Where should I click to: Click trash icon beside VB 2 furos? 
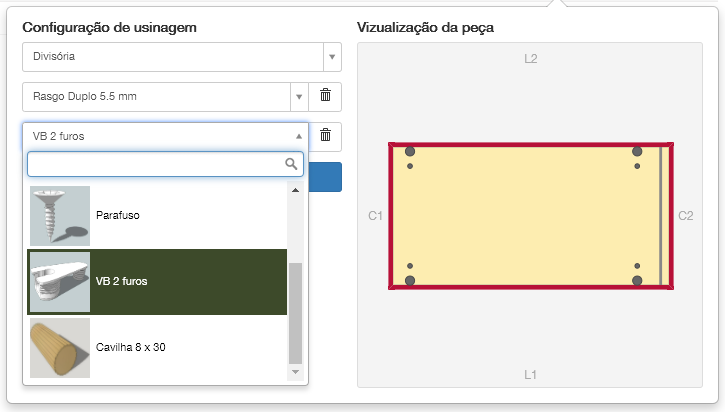[x=325, y=135]
